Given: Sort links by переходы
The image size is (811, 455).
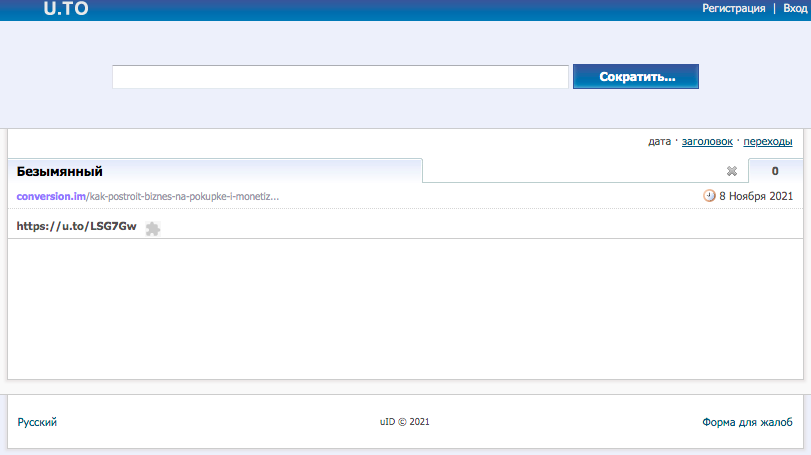Looking at the screenshot, I should [x=768, y=141].
